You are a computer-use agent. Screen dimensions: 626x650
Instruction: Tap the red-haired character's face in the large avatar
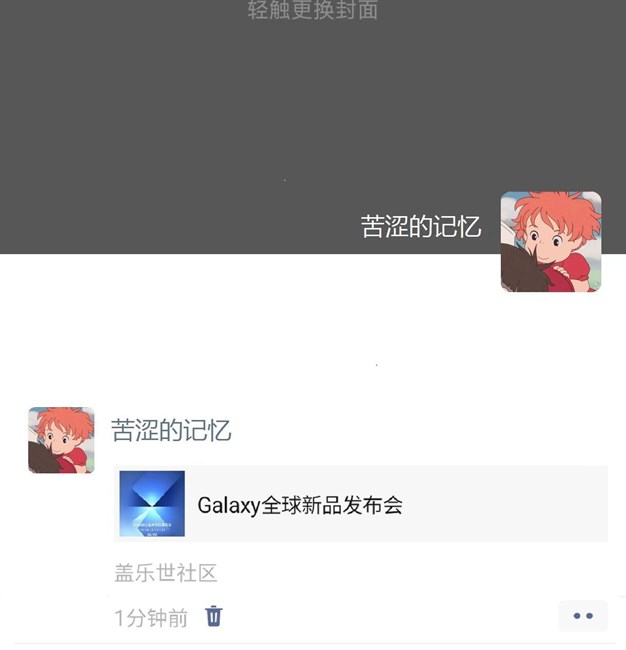coord(547,240)
